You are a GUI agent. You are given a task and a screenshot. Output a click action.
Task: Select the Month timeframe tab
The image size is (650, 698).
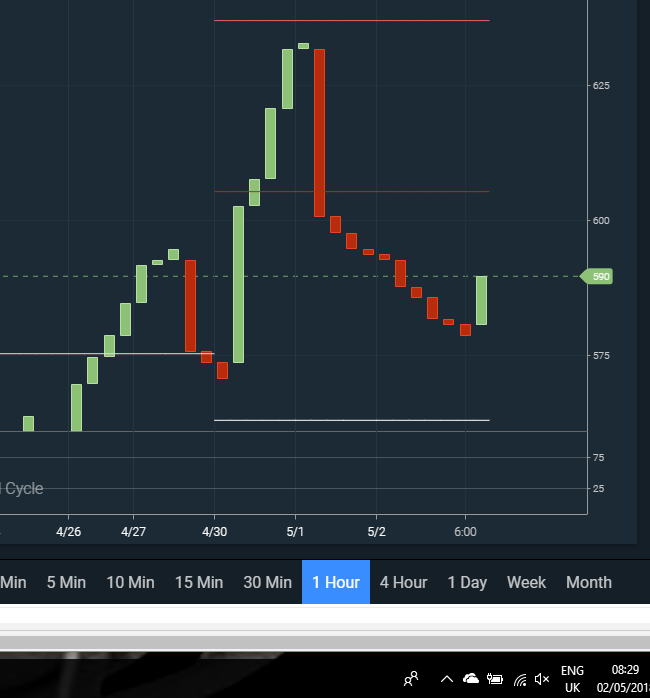point(589,582)
